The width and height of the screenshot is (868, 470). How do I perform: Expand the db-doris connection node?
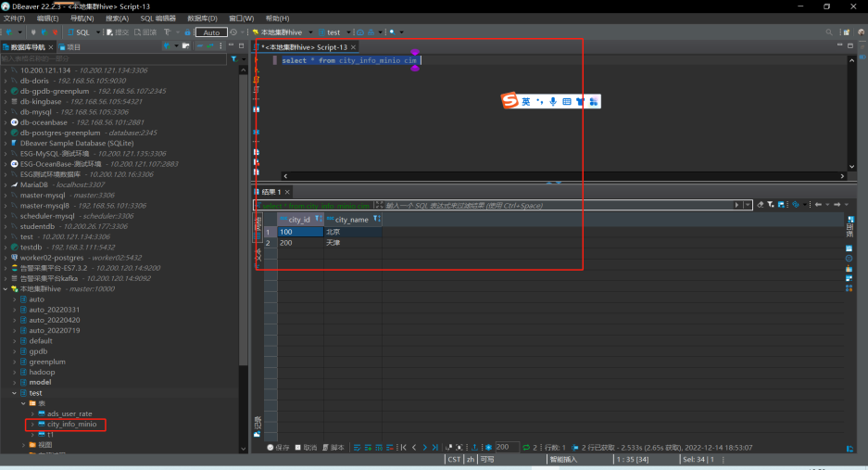[6, 81]
